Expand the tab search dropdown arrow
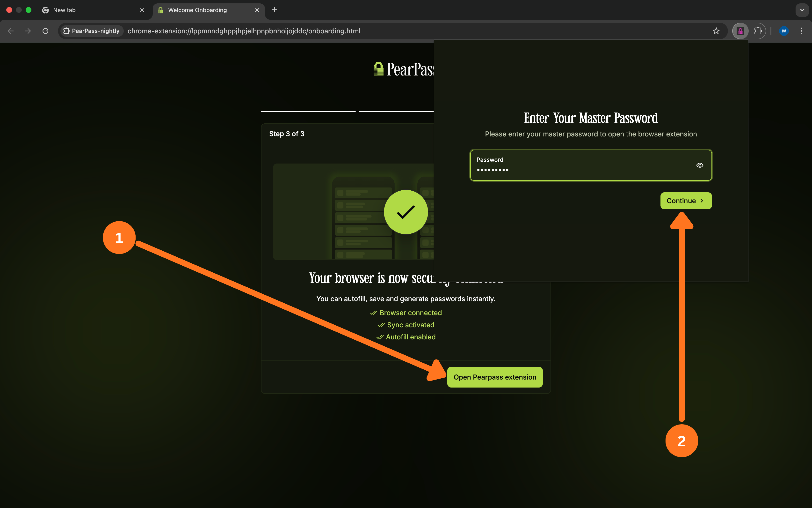Viewport: 812px width, 508px height. click(x=802, y=10)
